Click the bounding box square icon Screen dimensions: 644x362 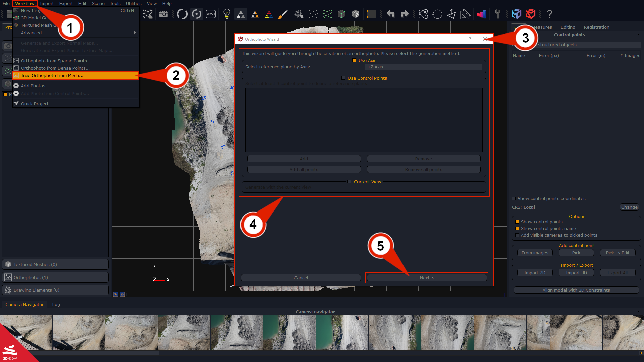coord(372,14)
